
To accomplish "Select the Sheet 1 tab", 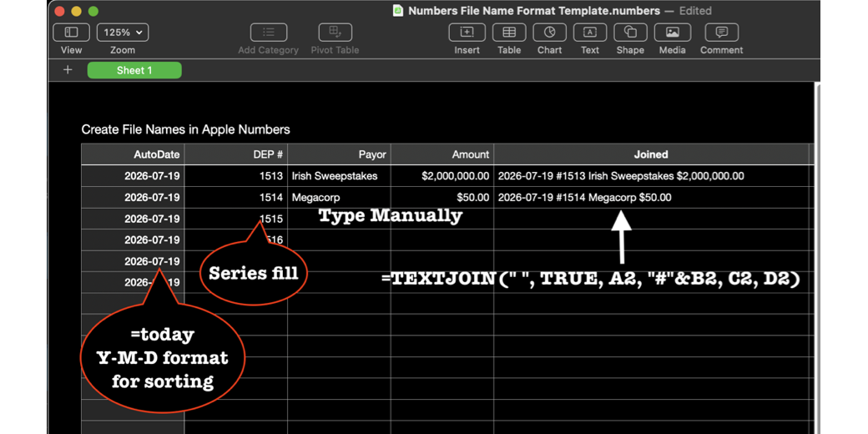I will tap(134, 70).
